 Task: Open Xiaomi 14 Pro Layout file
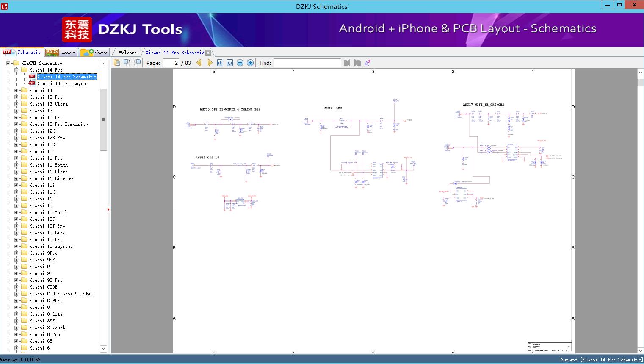[63, 83]
